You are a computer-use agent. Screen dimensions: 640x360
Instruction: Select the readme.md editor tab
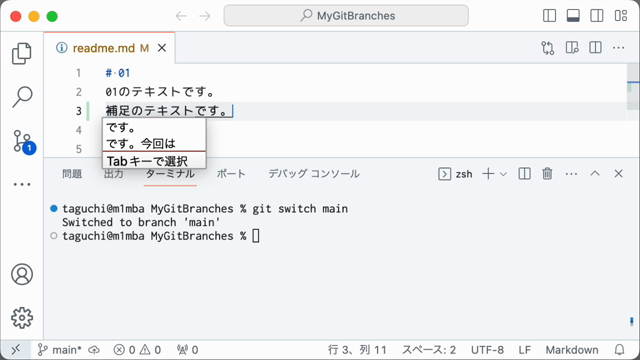pos(109,48)
